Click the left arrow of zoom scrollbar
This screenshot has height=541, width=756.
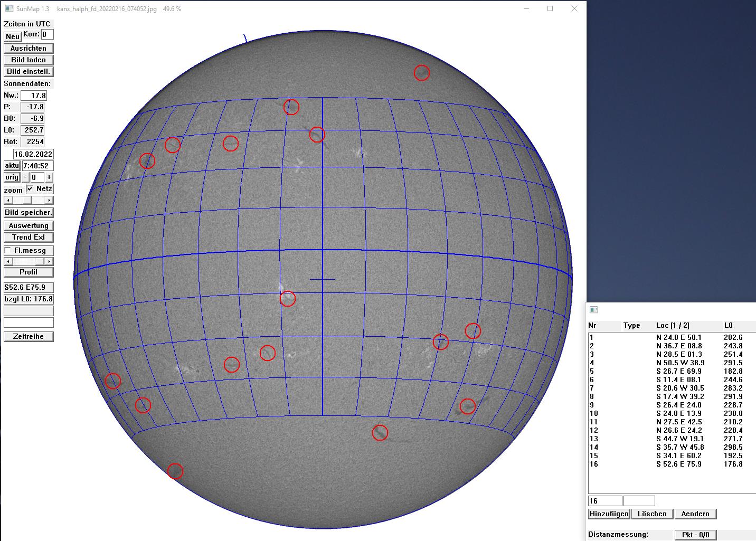pyautogui.click(x=7, y=201)
